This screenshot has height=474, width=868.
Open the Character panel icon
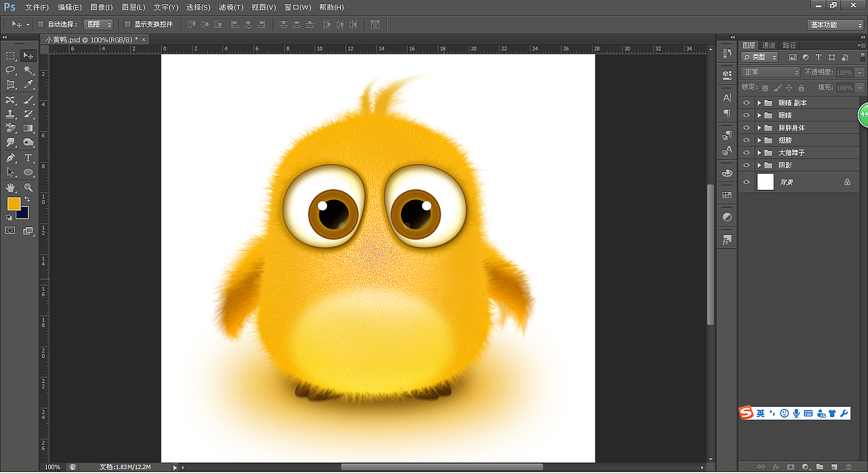tap(727, 98)
